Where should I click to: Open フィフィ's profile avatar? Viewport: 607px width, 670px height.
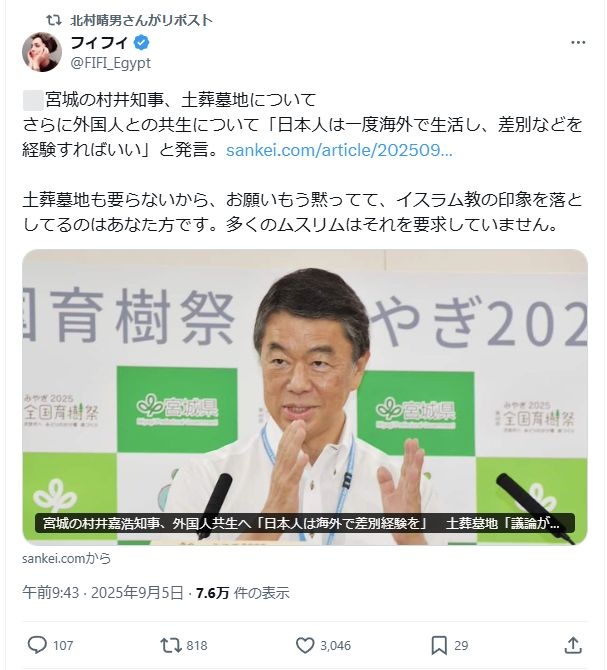click(42, 52)
